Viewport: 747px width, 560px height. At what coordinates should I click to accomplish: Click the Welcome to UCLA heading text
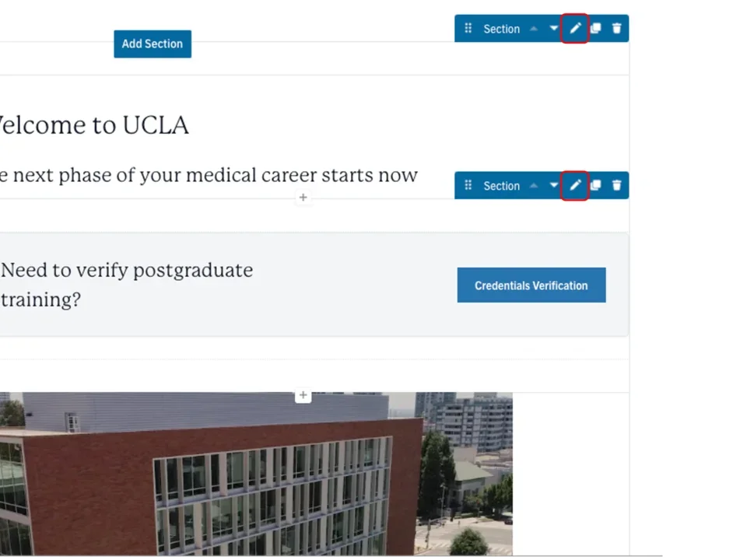[93, 125]
